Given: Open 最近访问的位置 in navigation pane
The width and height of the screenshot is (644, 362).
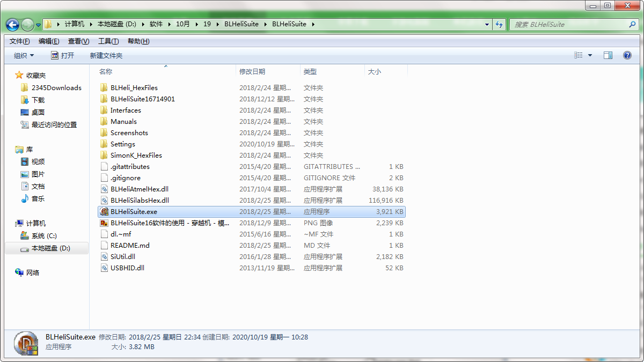Looking at the screenshot, I should (x=54, y=124).
